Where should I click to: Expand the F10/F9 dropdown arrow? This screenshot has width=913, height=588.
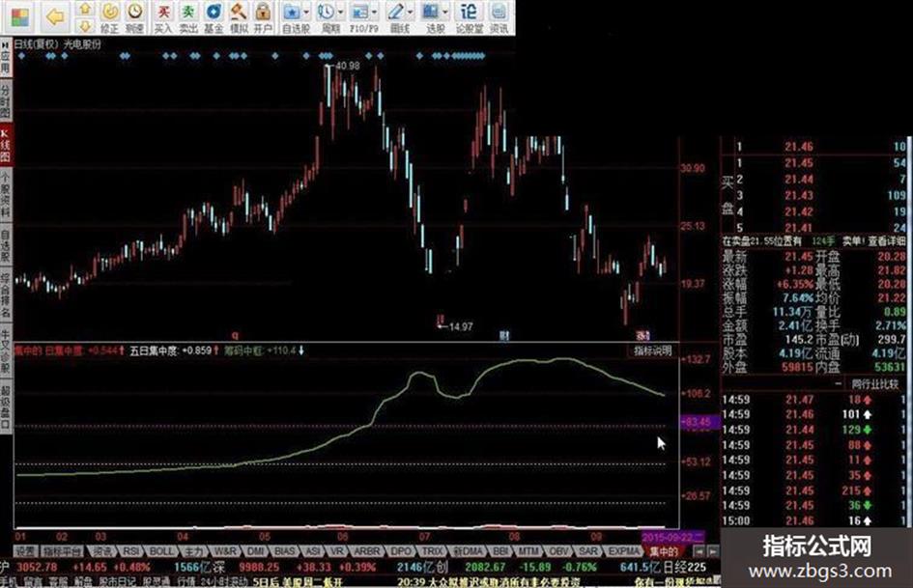point(375,12)
